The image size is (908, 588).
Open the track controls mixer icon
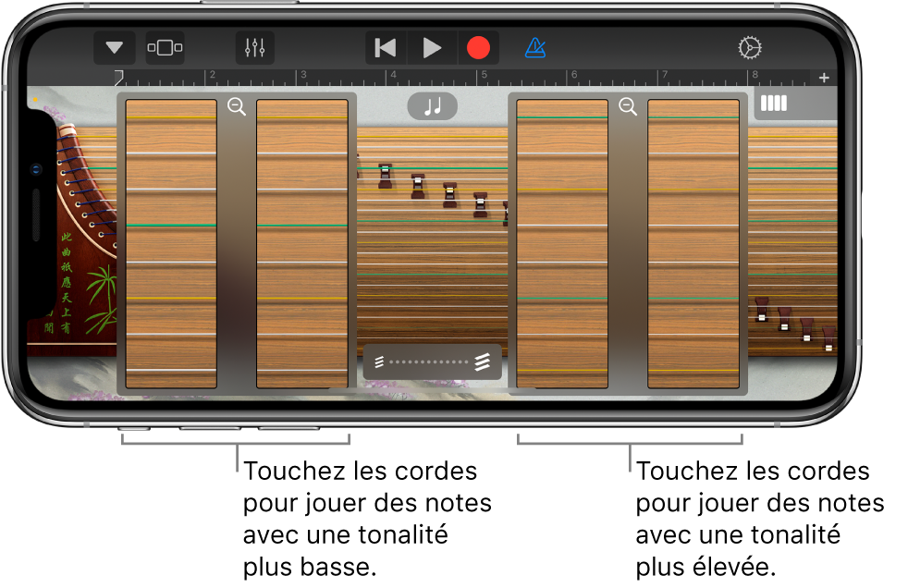click(x=254, y=47)
